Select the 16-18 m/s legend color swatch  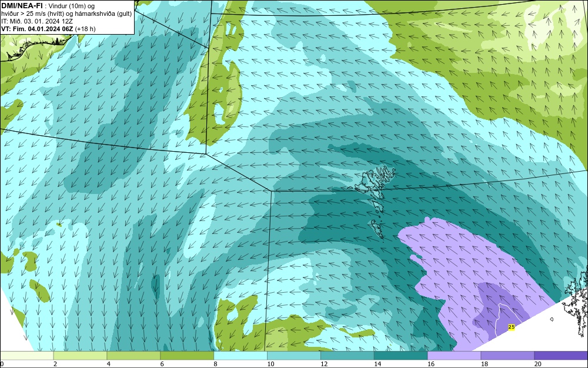click(454, 356)
